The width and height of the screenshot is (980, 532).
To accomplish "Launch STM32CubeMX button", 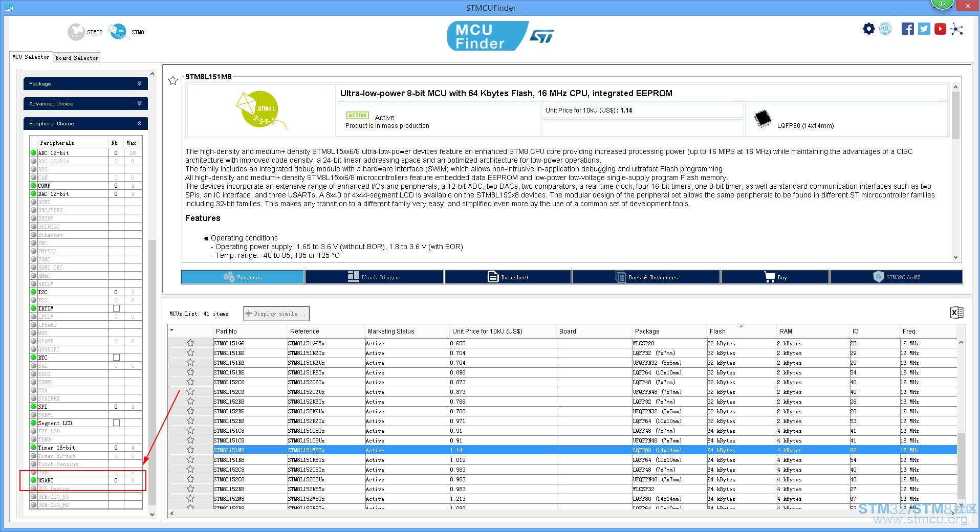I will tap(897, 277).
